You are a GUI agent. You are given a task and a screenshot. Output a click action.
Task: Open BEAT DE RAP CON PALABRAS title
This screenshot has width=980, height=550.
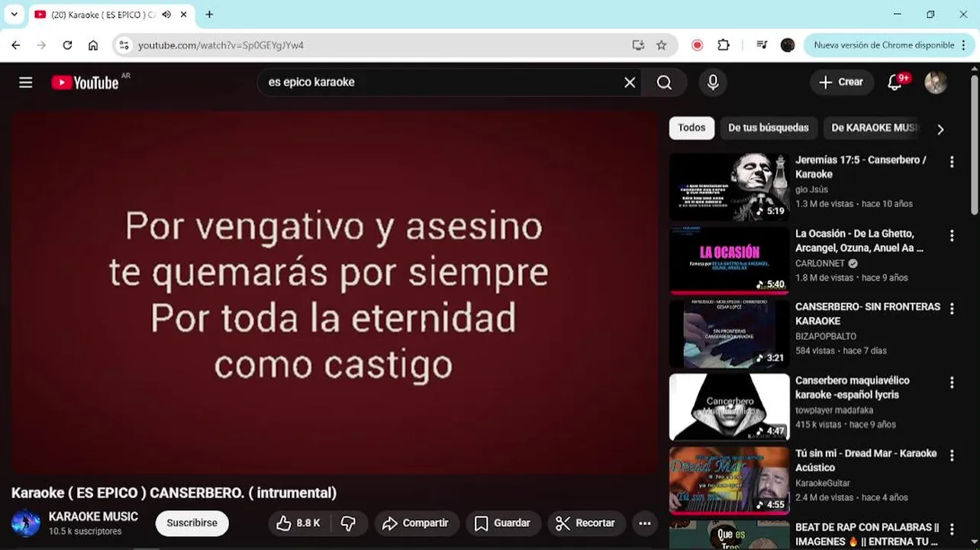[x=867, y=535]
